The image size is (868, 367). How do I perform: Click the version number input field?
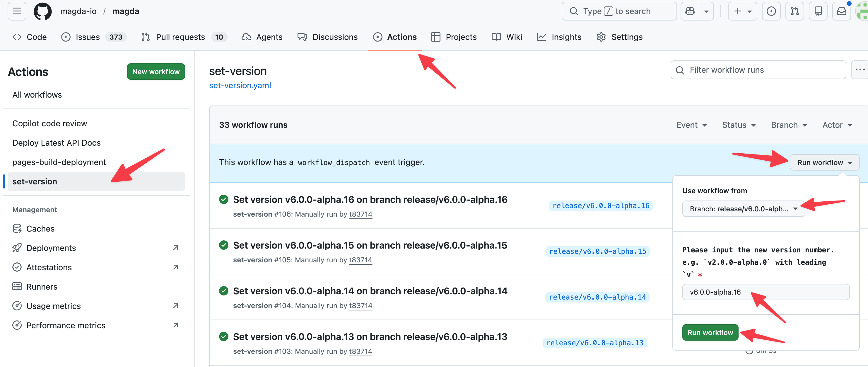(x=766, y=292)
